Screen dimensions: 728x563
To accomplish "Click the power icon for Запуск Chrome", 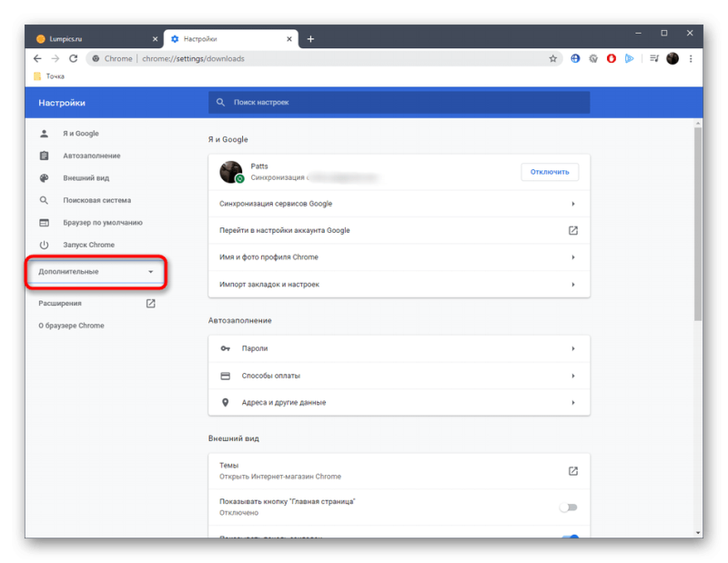I will point(44,245).
